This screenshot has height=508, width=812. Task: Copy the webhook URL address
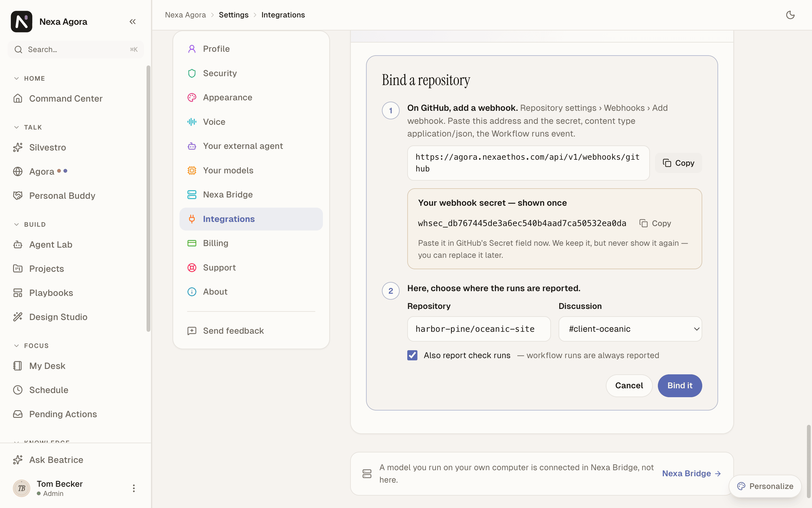(x=678, y=163)
